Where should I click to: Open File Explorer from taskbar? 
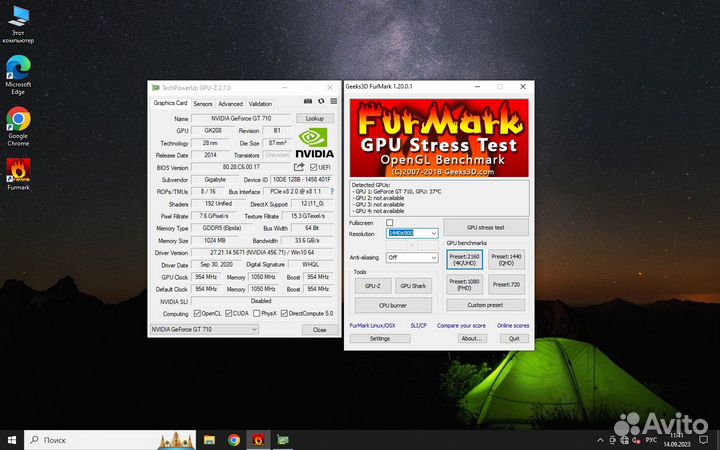[209, 440]
